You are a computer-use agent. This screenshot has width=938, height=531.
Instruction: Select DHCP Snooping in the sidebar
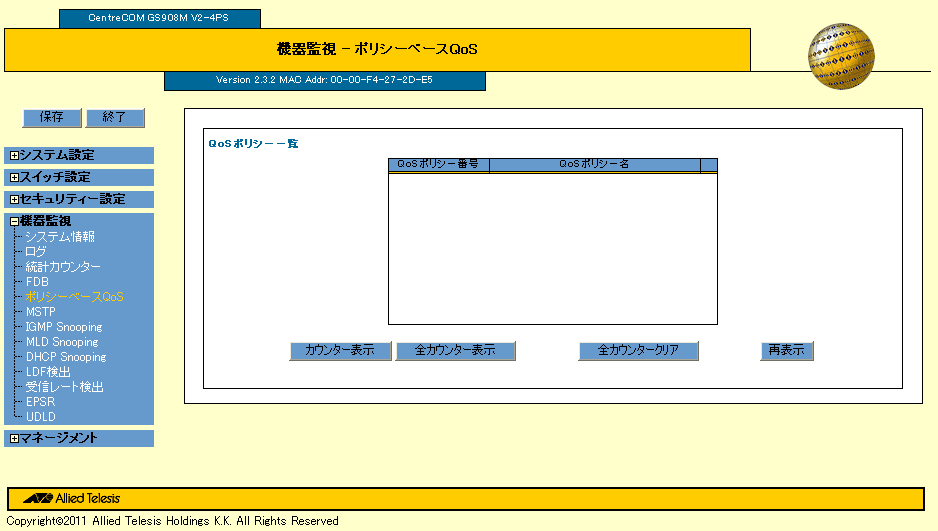[66, 357]
